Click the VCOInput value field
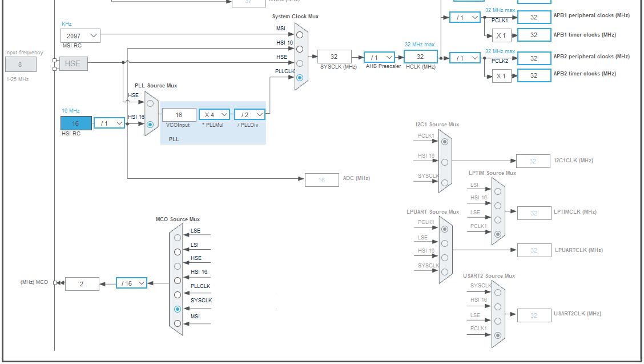Image resolution: width=644 pixels, height=364 pixels. click(x=179, y=115)
